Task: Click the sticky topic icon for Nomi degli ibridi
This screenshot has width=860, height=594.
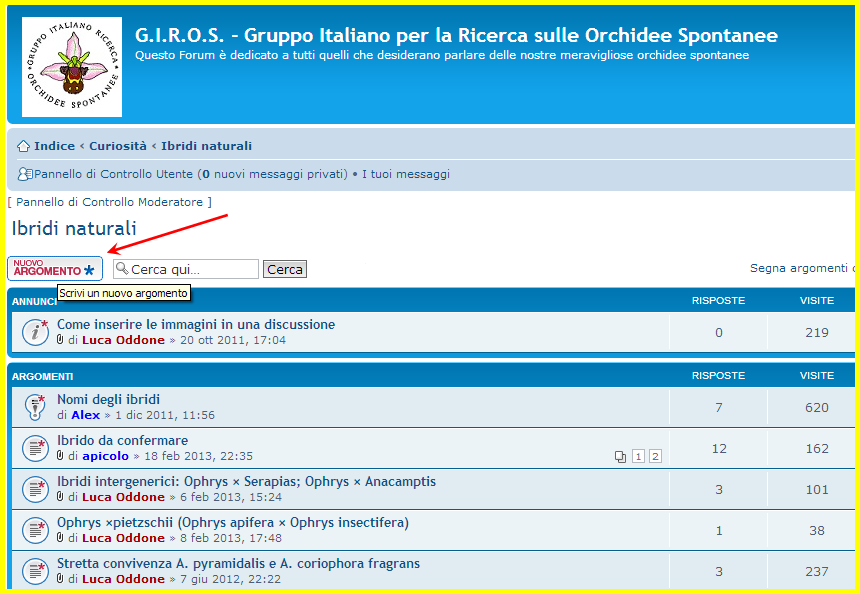Action: click(x=36, y=407)
